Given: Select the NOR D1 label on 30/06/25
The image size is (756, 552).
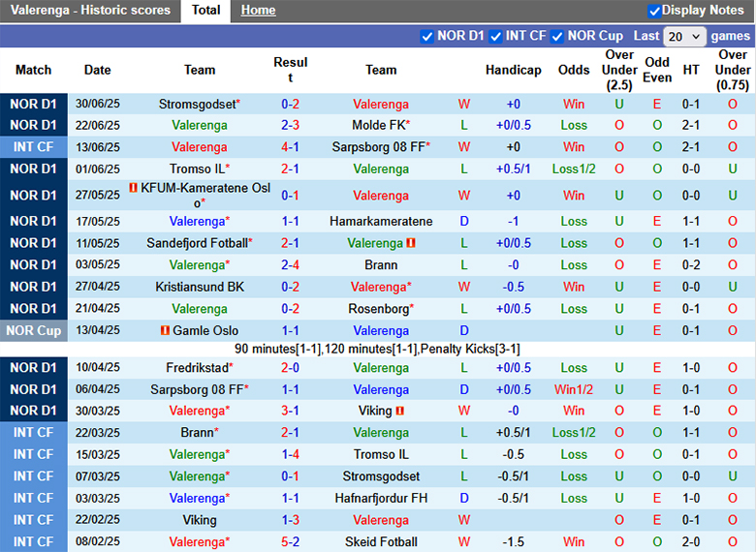Looking at the screenshot, I should coord(34,104).
